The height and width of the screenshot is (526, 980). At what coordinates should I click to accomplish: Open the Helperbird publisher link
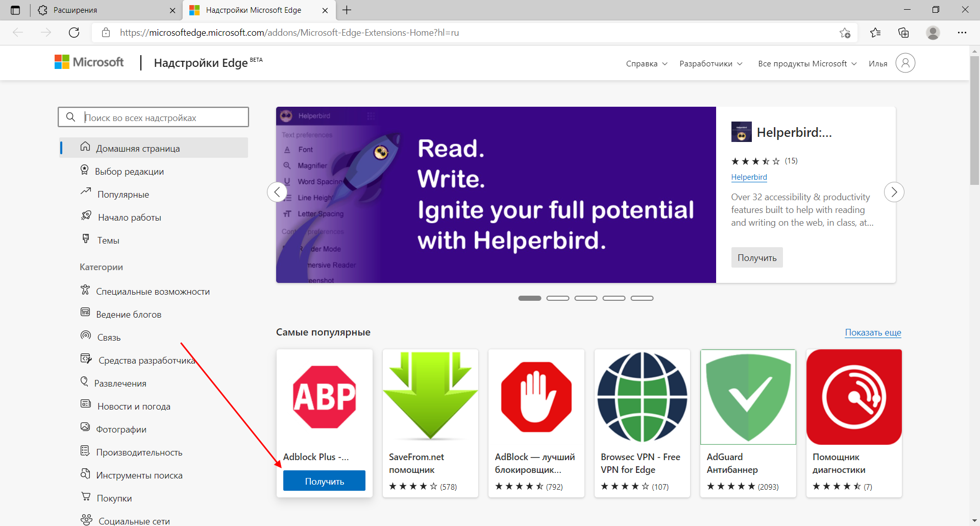point(749,177)
